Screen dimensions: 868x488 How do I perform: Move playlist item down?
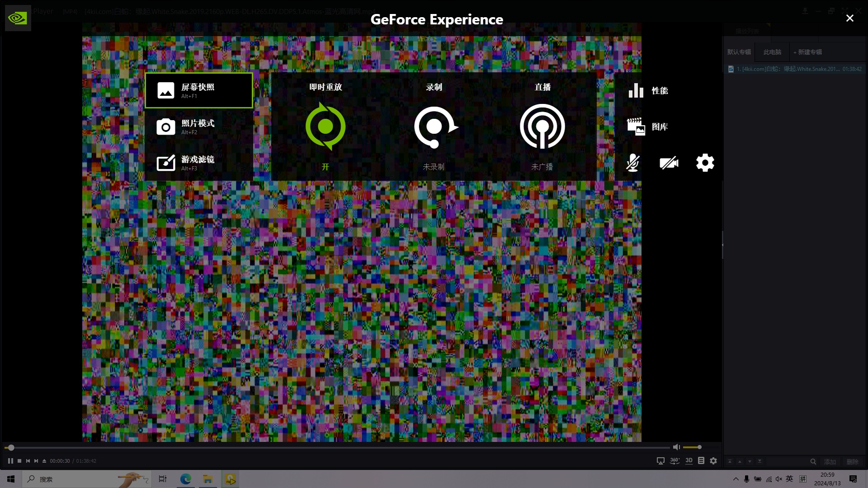(750, 461)
